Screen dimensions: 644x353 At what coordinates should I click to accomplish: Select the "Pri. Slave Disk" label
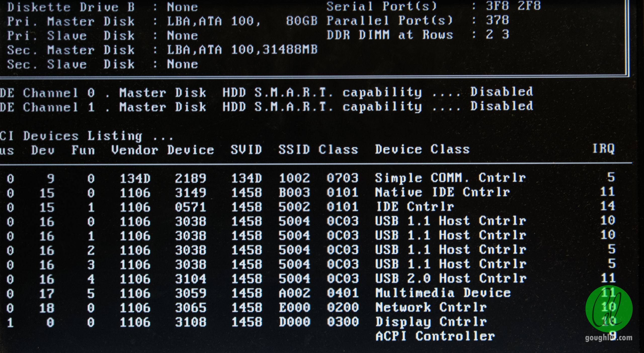(x=71, y=35)
